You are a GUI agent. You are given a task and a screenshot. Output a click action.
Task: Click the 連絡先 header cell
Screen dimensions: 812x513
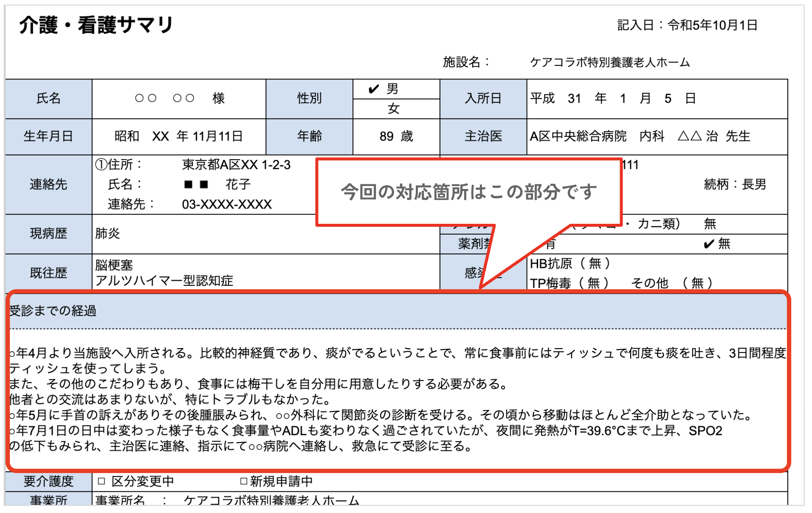[48, 184]
